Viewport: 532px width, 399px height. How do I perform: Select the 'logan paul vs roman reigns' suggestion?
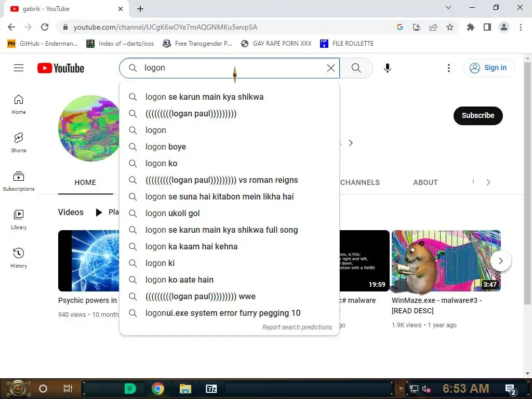click(229, 180)
